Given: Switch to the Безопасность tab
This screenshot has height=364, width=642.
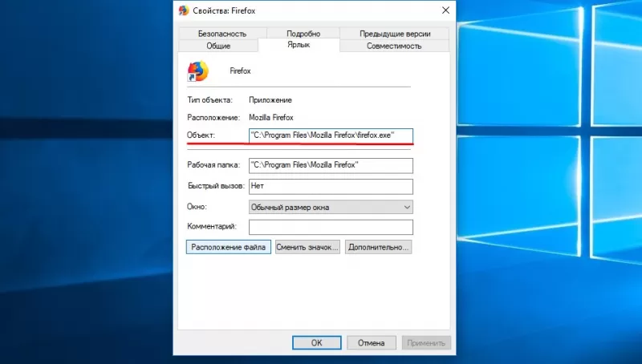Looking at the screenshot, I should coord(222,34).
